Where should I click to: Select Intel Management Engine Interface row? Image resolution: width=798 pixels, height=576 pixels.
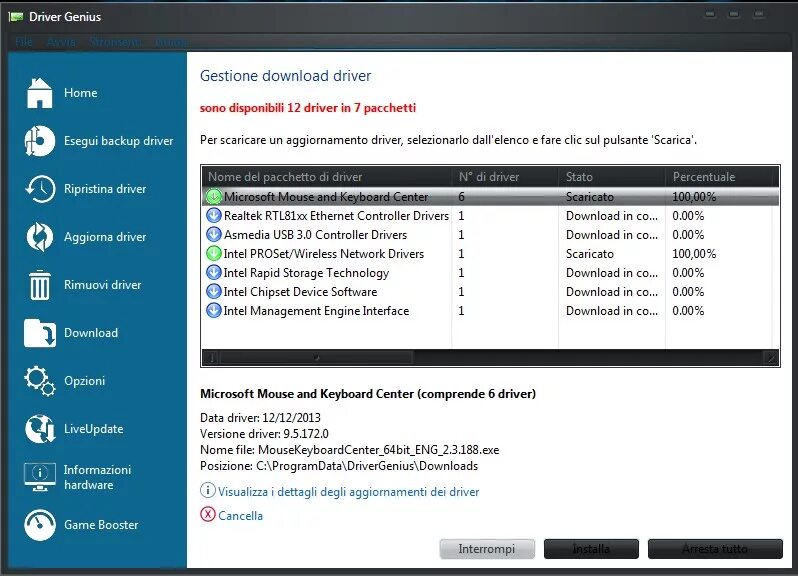[x=491, y=310]
